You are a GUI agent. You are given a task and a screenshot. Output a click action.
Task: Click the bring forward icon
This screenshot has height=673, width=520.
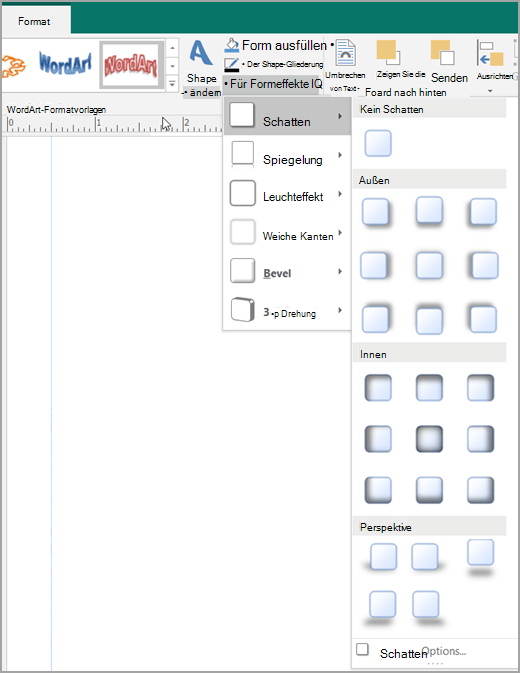[x=389, y=53]
